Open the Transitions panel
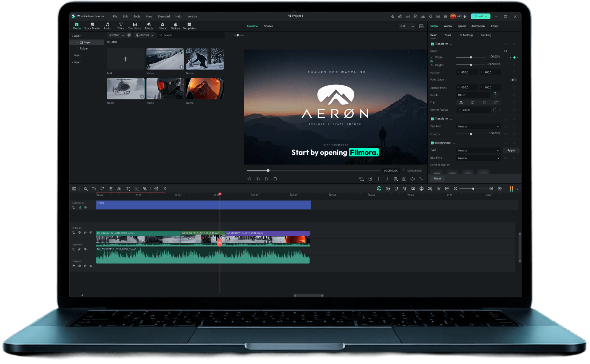 coord(135,26)
